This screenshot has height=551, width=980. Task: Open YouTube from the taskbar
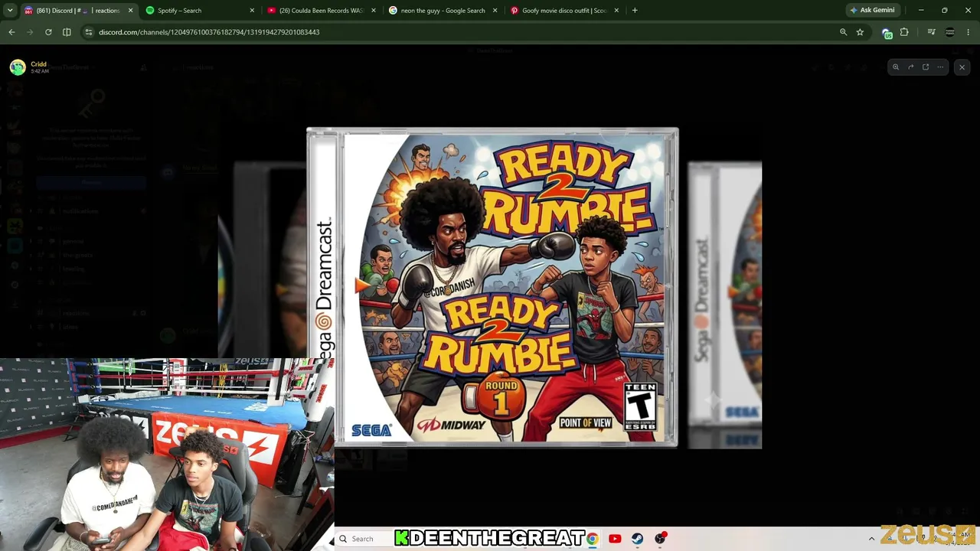click(615, 539)
